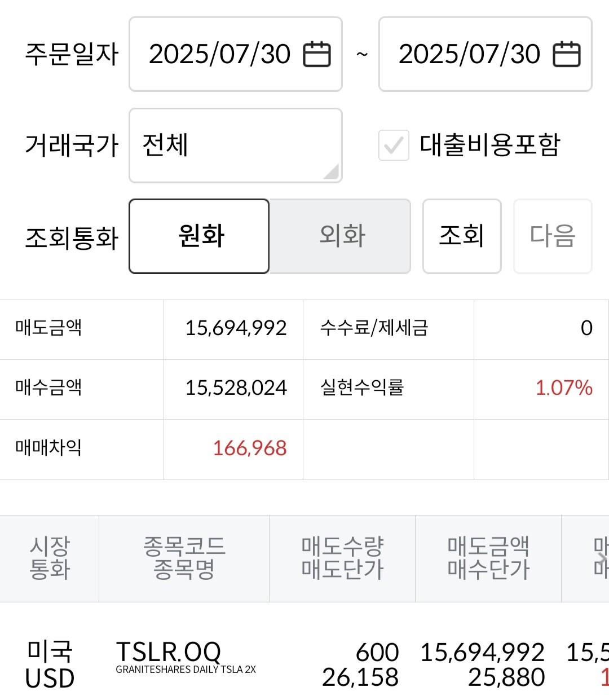Click the 미국 USD market cell
Viewport: 609px width, 700px height.
point(50,664)
